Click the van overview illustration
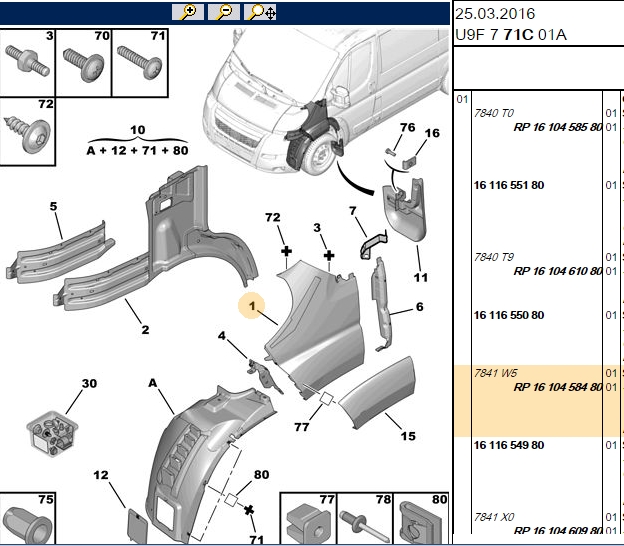 pyautogui.click(x=324, y=101)
